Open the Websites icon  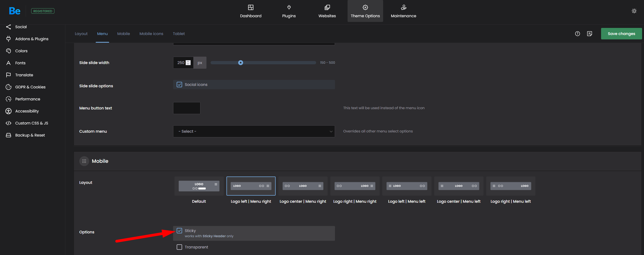click(x=327, y=7)
